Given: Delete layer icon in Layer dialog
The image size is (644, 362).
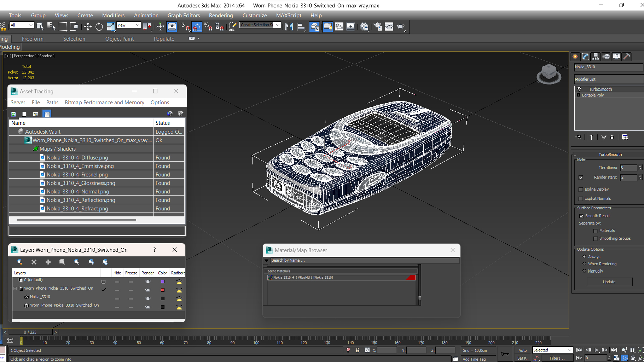Looking at the screenshot, I should point(34,262).
